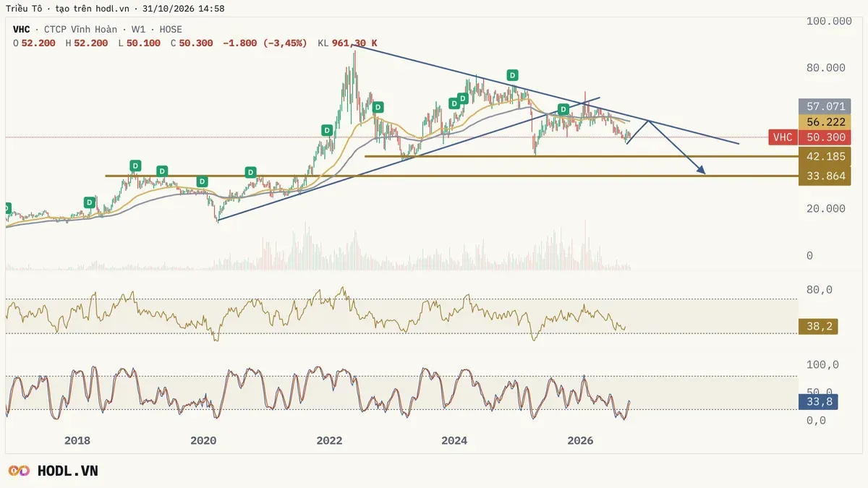
Task: Click the red VHC price tag
Action: pyautogui.click(x=784, y=137)
